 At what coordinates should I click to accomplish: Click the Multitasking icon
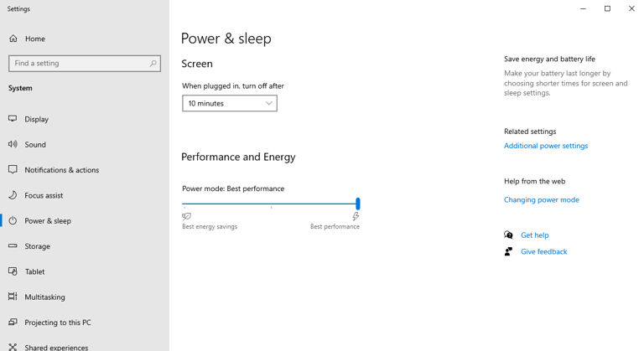tap(13, 297)
